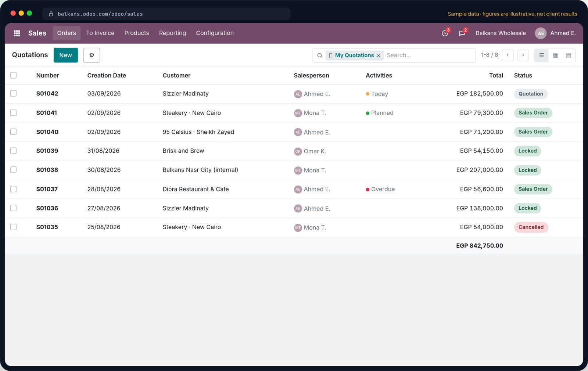588x371 pixels.
Task: Remove the My Quotations filter
Action: point(379,56)
